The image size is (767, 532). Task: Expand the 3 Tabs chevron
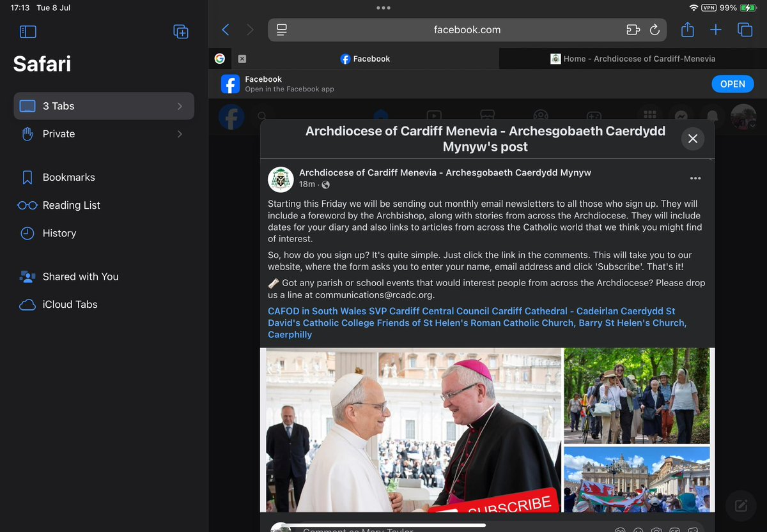pos(180,106)
